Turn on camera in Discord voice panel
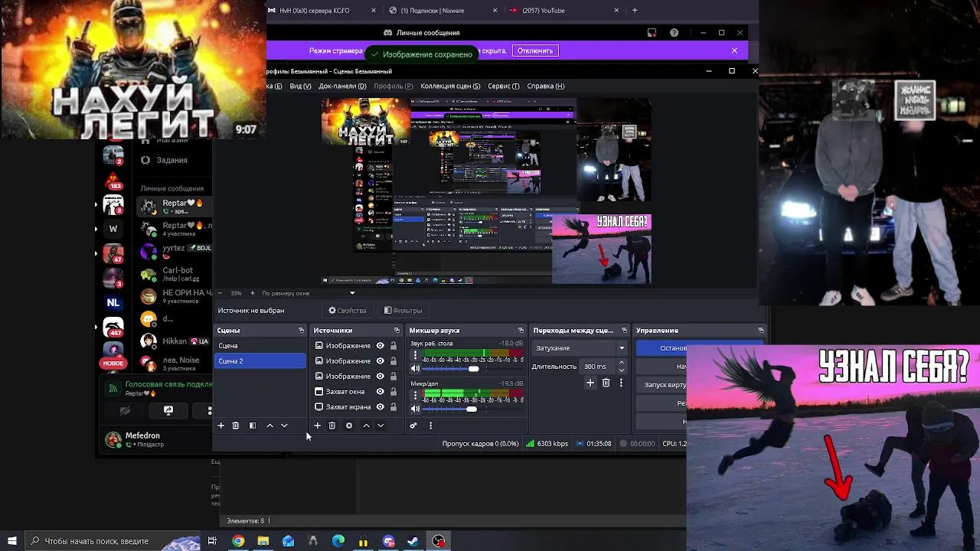 (126, 411)
